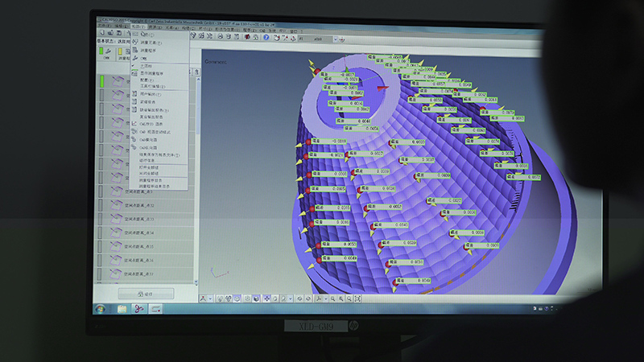Toggle status box of row 空间点距离_点35
The image size is (644, 362).
click(101, 246)
